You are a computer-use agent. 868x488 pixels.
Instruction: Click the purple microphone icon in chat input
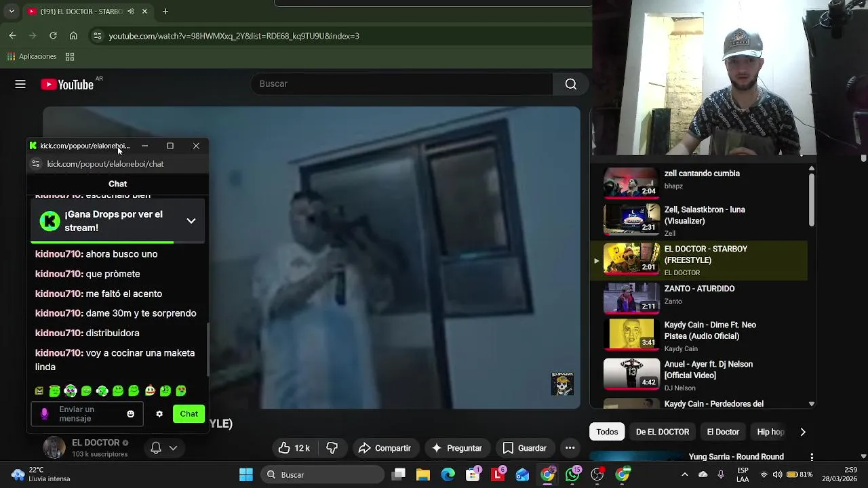tap(45, 414)
